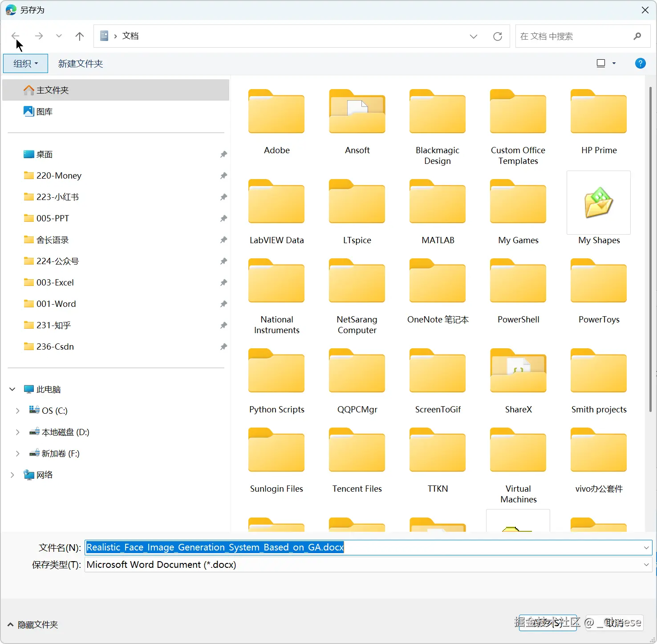
Task: Select the PowerToys folder
Action: coord(599,291)
